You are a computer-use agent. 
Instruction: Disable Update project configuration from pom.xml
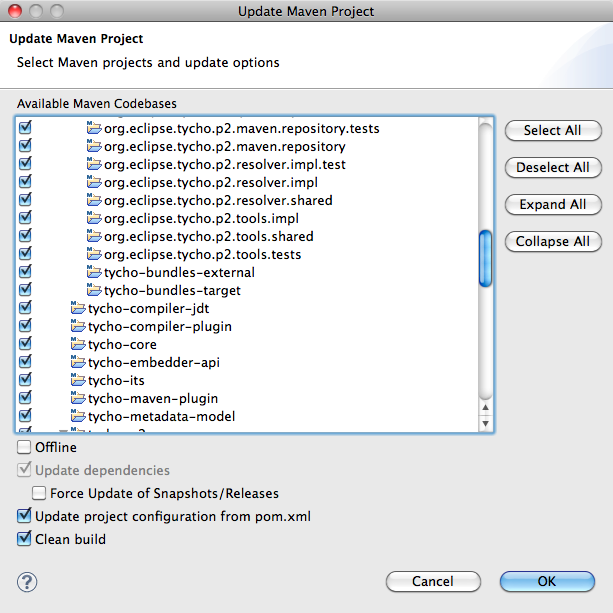25,516
